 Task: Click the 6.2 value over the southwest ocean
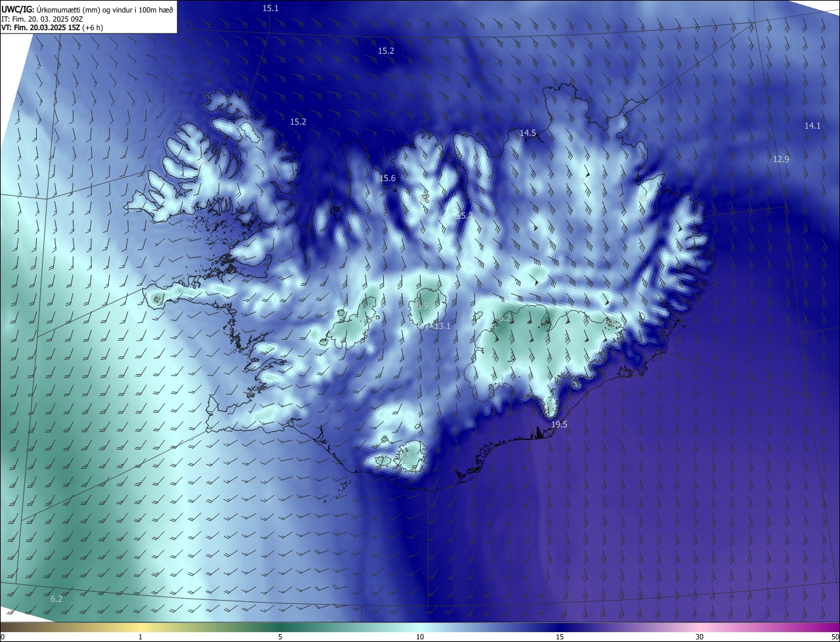click(56, 599)
